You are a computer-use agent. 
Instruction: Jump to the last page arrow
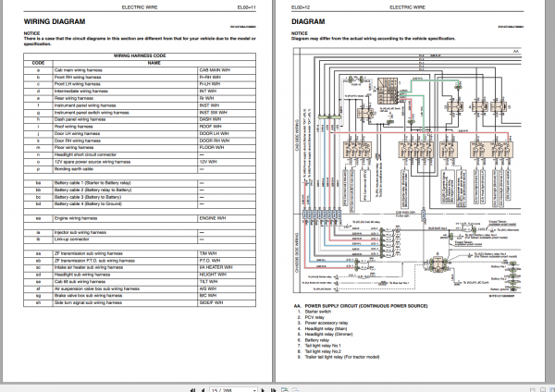[x=273, y=390]
